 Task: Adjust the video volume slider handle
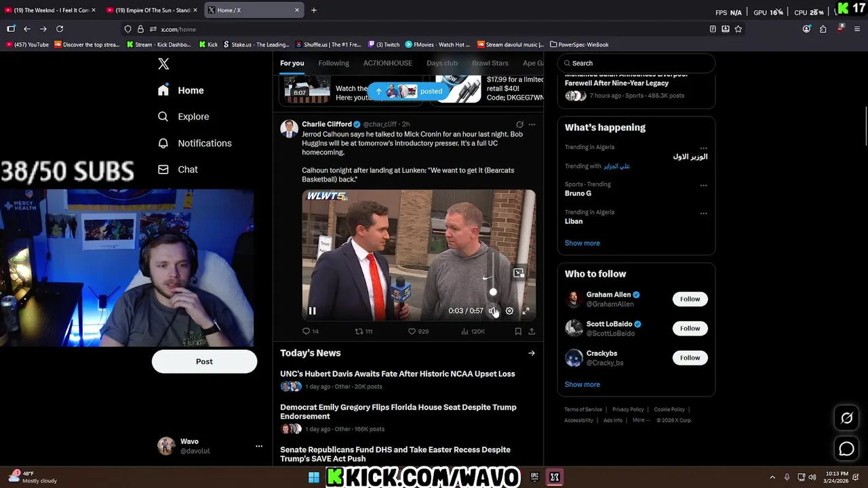pos(493,292)
